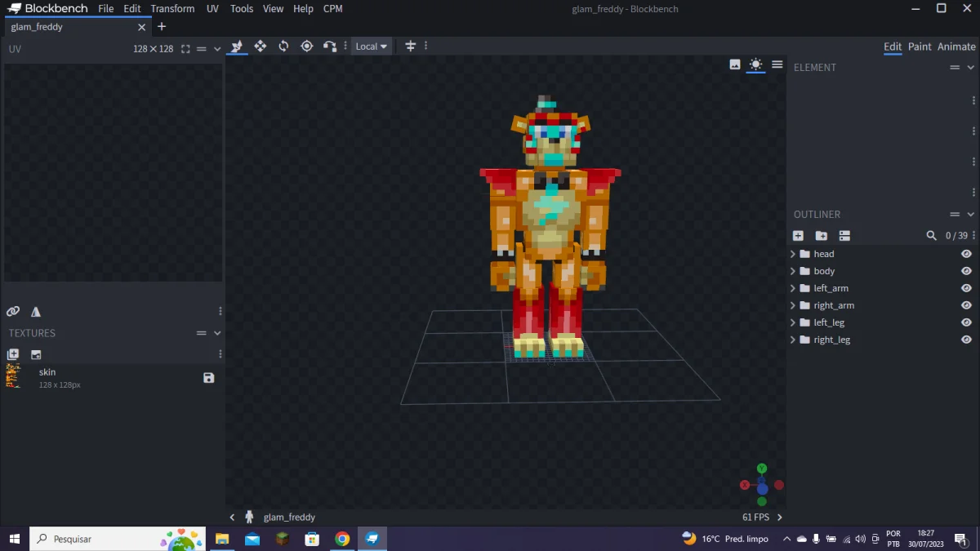Screen dimensions: 980x551
Task: Open the Windows Start menu
Action: pos(14,539)
